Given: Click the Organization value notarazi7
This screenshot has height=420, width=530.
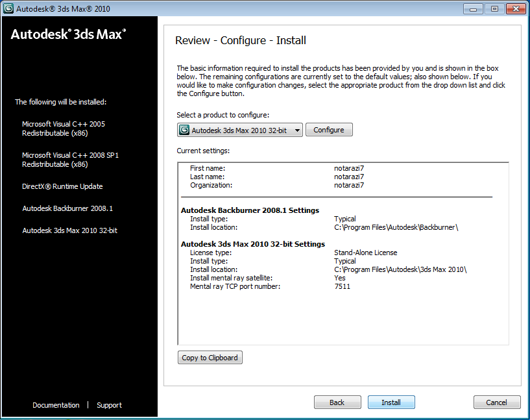Looking at the screenshot, I should click(x=349, y=185).
